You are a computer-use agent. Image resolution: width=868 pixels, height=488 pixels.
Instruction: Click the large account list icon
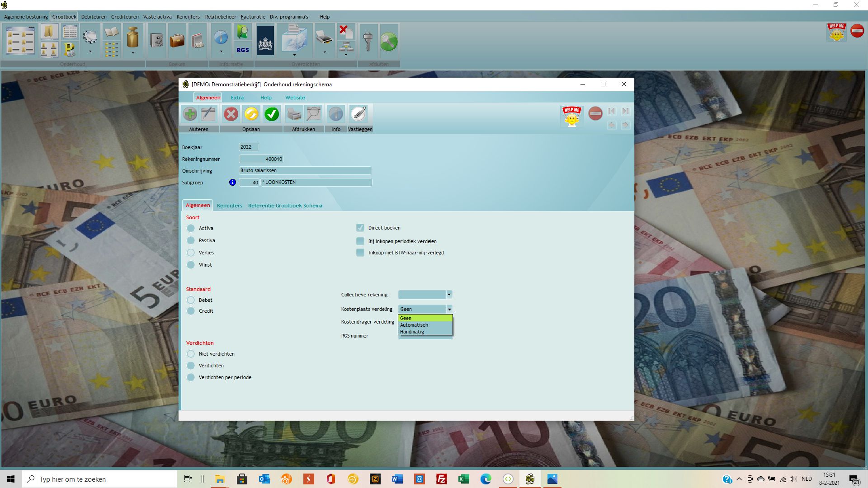click(x=20, y=41)
